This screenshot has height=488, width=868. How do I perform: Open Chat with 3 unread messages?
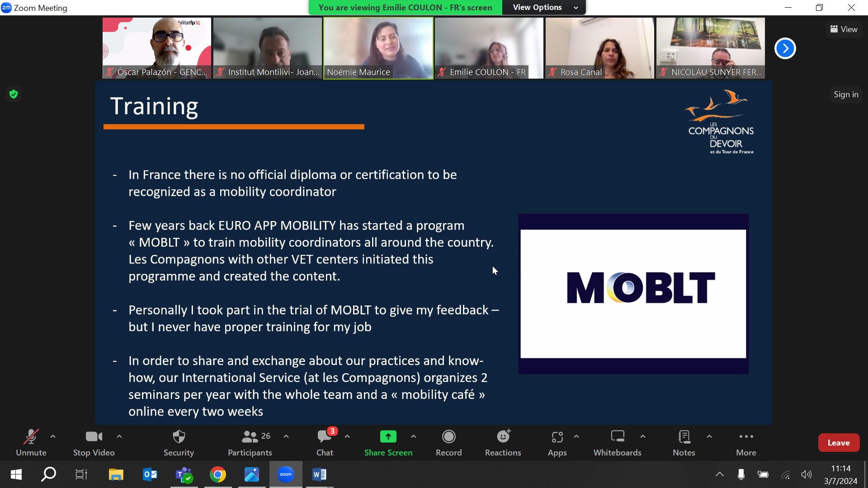click(x=325, y=442)
